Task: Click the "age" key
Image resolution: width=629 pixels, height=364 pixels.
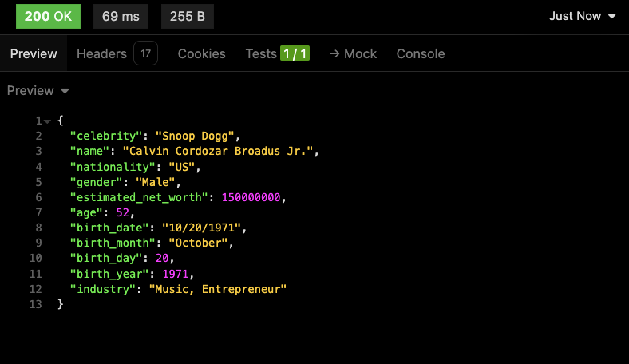Action: [86, 212]
